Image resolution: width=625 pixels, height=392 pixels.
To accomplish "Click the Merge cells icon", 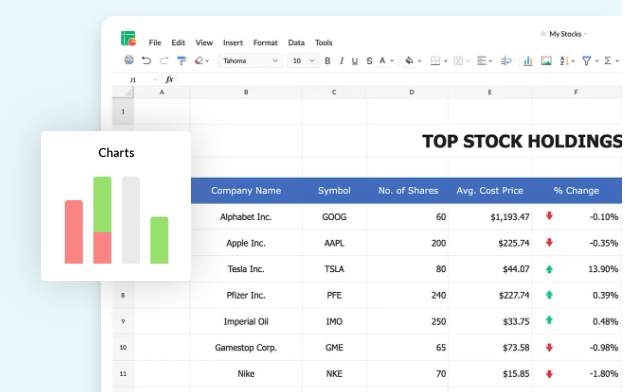I will click(458, 61).
